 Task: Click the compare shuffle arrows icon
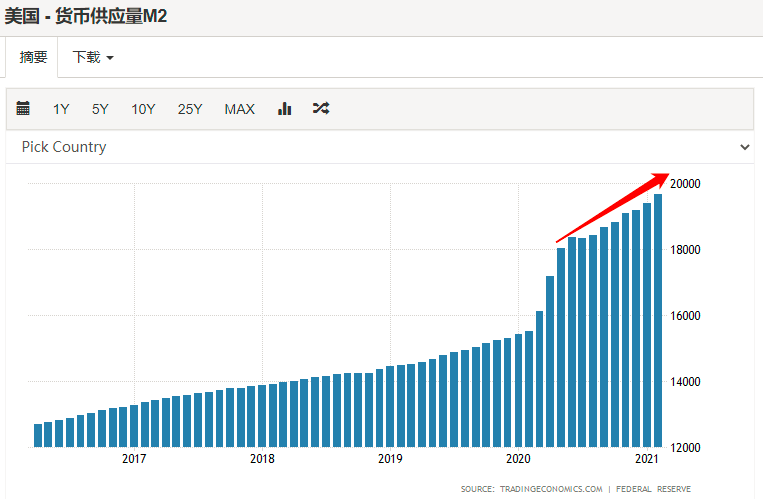pos(320,109)
